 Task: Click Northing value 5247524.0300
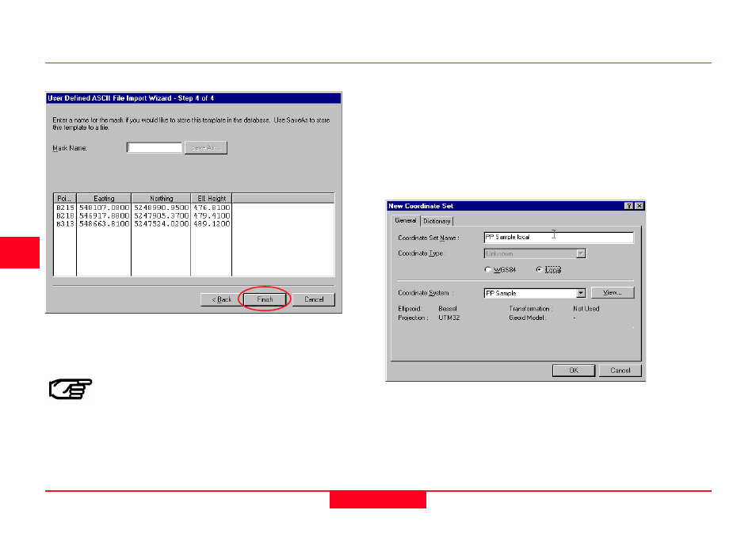(x=162, y=223)
